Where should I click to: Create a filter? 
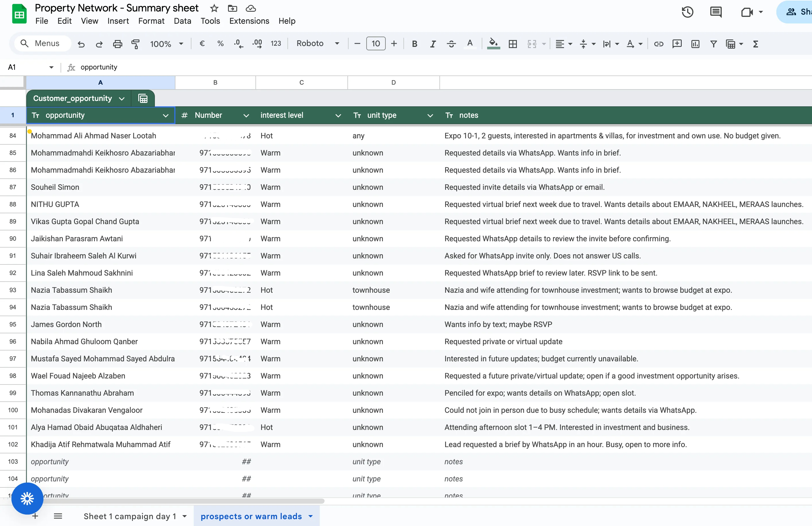[714, 44]
